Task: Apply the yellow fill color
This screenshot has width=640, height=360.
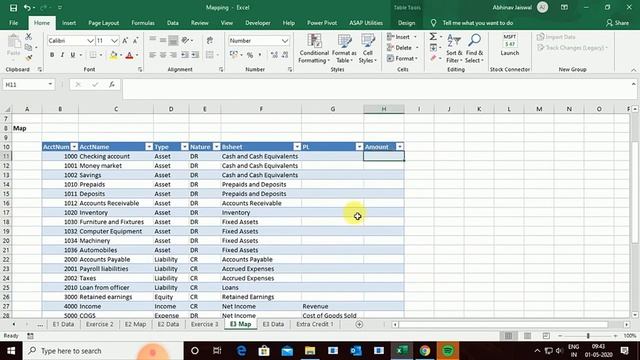Action: 113,55
